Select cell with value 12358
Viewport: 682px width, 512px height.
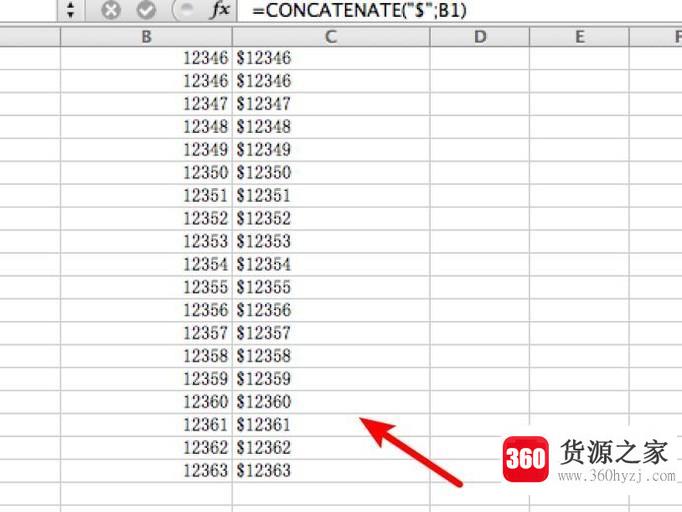[146, 356]
